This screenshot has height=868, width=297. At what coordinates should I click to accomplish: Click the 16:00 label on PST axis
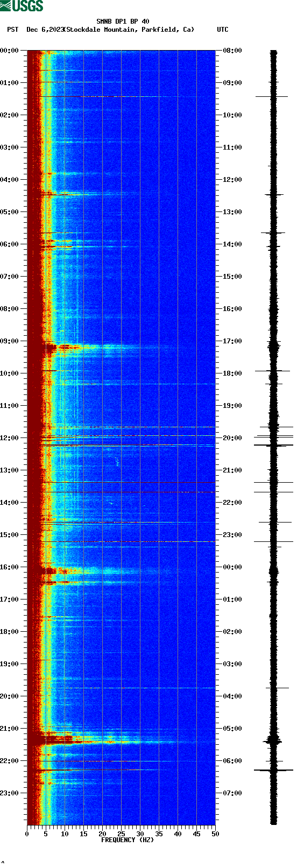tap(10, 567)
